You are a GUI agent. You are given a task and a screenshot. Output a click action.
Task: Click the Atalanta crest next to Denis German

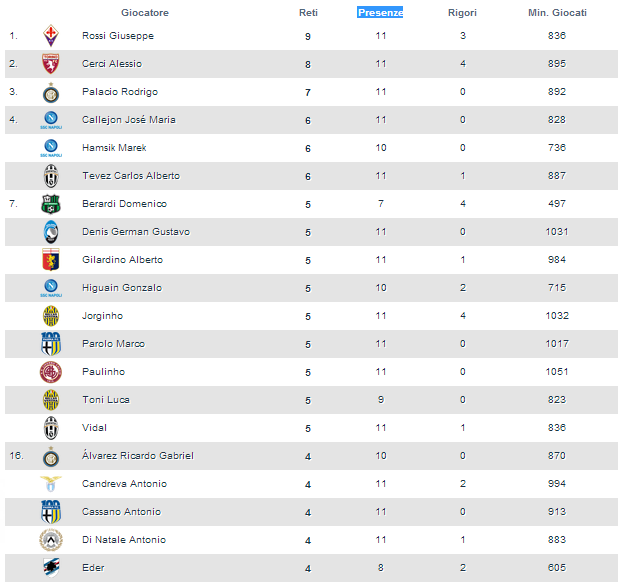tap(50, 232)
